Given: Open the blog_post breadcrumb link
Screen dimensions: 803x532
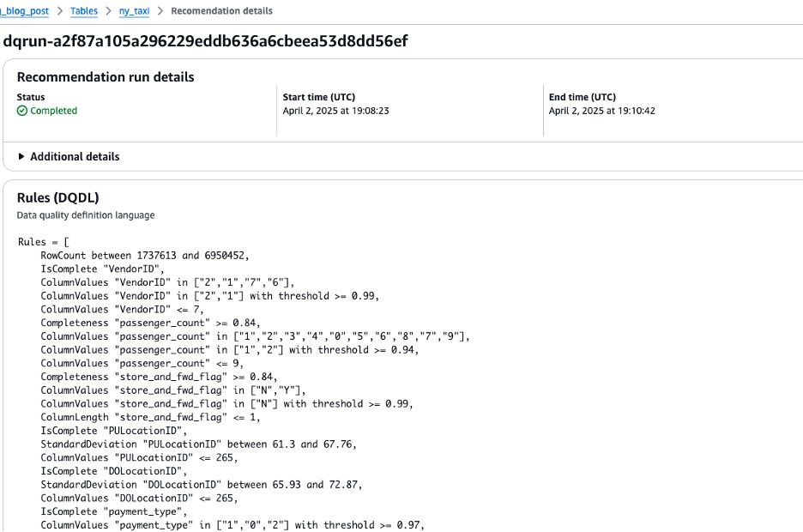Looking at the screenshot, I should pyautogui.click(x=24, y=11).
